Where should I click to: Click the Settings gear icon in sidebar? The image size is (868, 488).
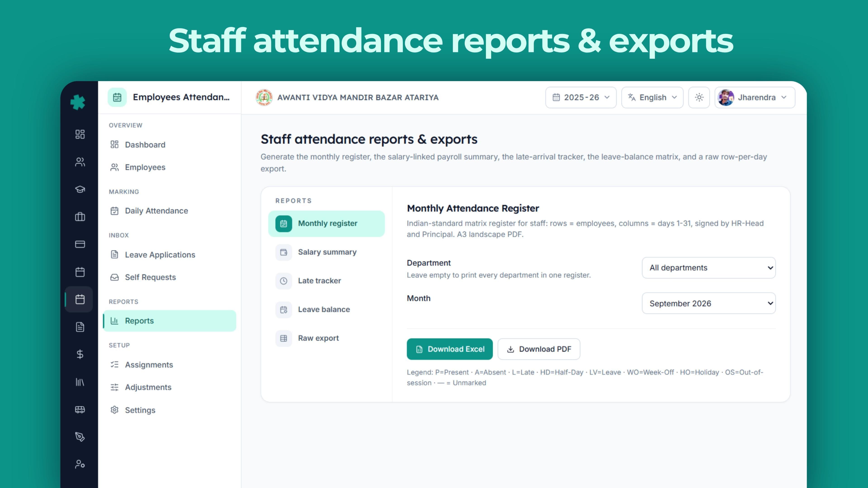[115, 410]
